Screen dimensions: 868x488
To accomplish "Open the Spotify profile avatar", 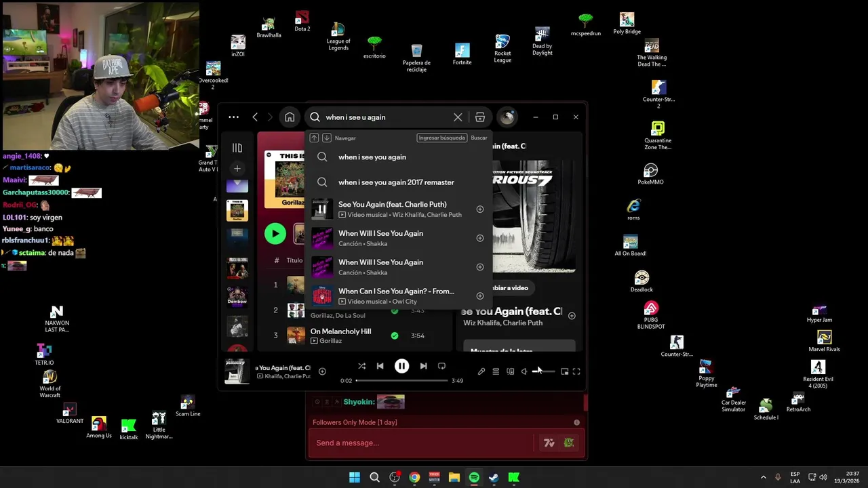I will click(x=507, y=117).
